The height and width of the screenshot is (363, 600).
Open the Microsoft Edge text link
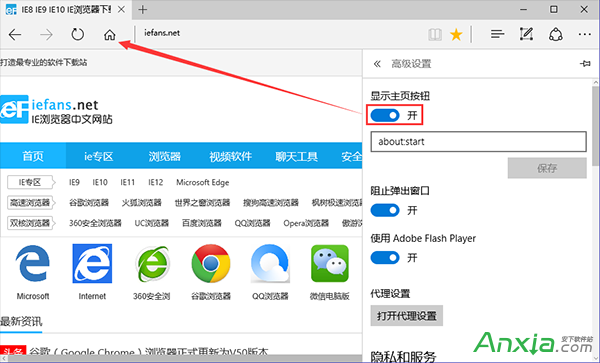click(x=202, y=182)
